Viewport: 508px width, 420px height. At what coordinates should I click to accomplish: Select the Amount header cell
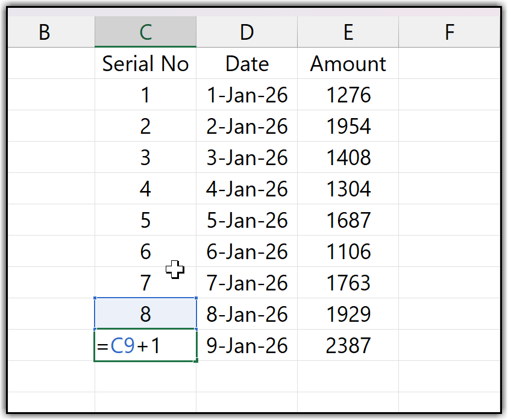[x=348, y=63]
